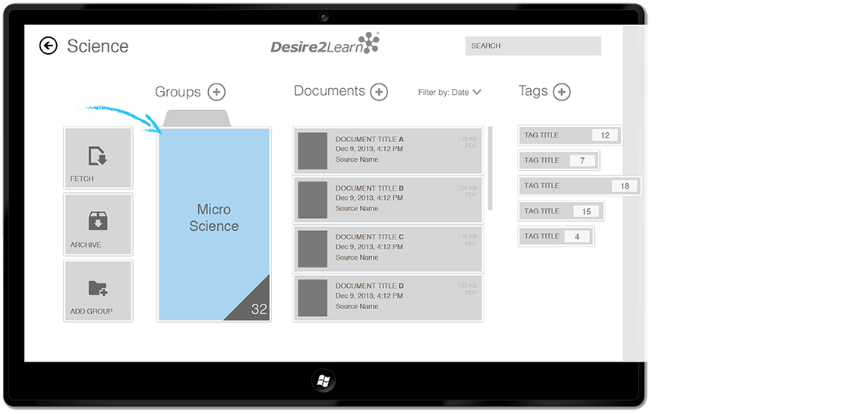
Task: Click the Add Group folder tile
Action: (98, 291)
